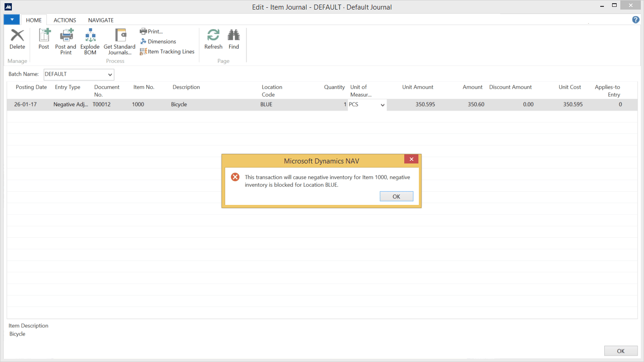Open Dimensions from the ribbon

coord(158,41)
